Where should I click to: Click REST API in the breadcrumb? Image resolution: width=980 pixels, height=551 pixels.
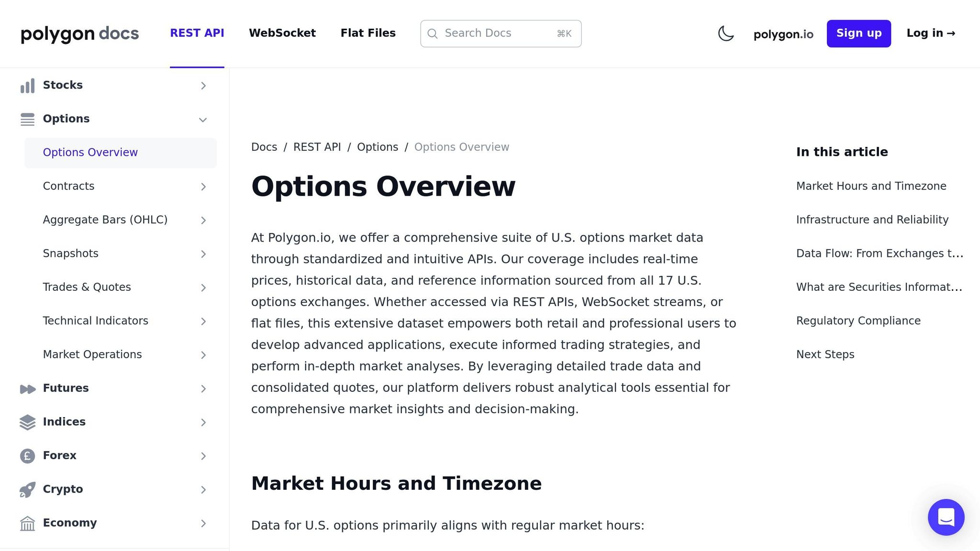click(x=317, y=147)
